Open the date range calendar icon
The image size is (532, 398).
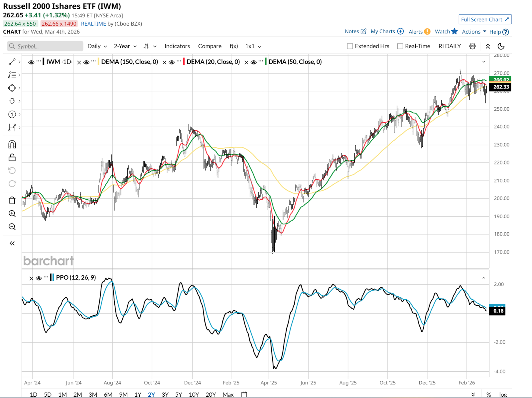pos(244,394)
